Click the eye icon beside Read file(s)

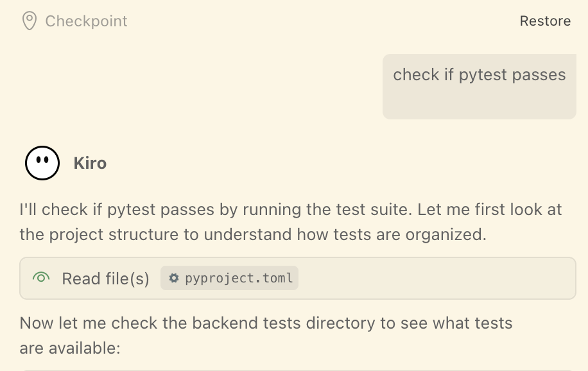(x=41, y=278)
